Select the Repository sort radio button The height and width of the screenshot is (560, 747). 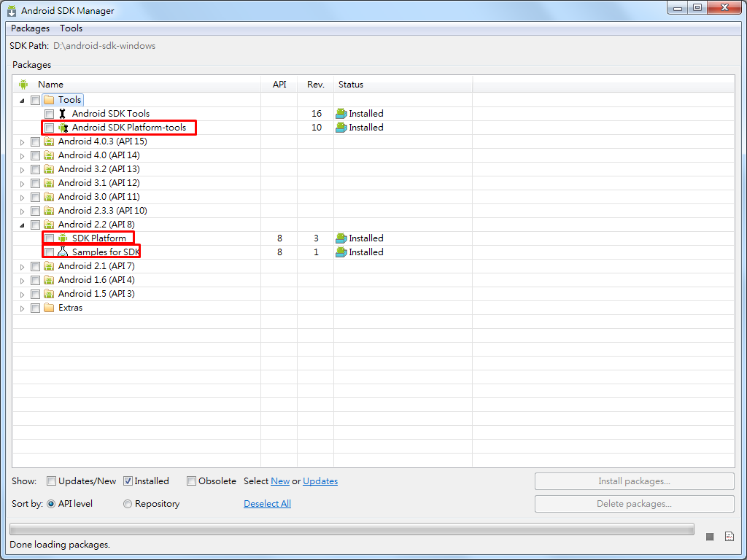[128, 504]
